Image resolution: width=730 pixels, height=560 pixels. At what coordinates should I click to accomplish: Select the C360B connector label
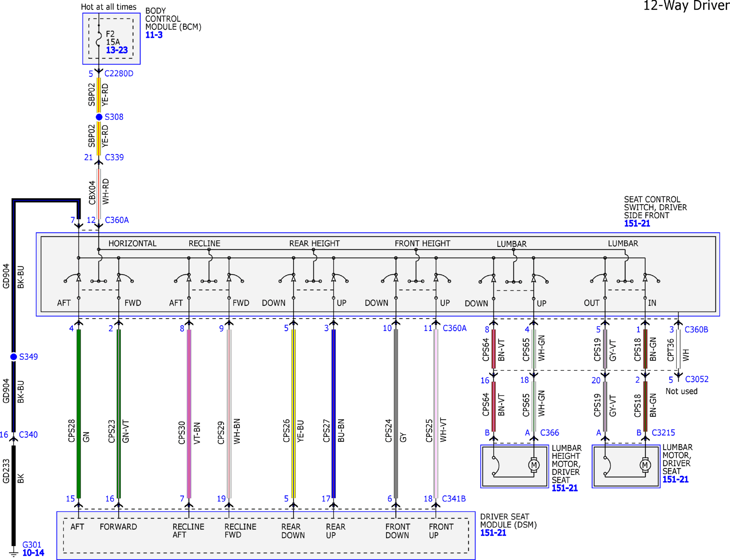coord(696,329)
